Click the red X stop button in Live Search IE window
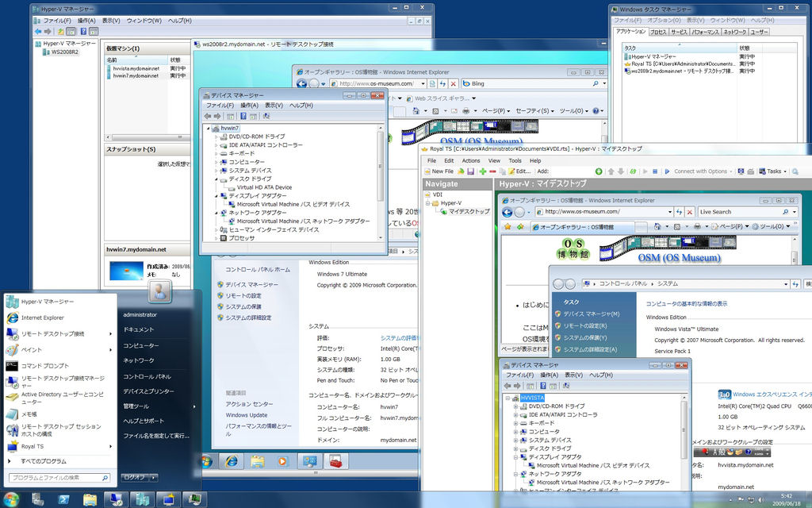The image size is (812, 508). tap(690, 212)
